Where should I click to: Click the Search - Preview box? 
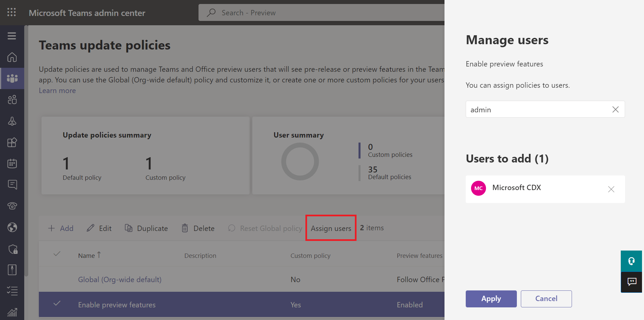pyautogui.click(x=321, y=13)
